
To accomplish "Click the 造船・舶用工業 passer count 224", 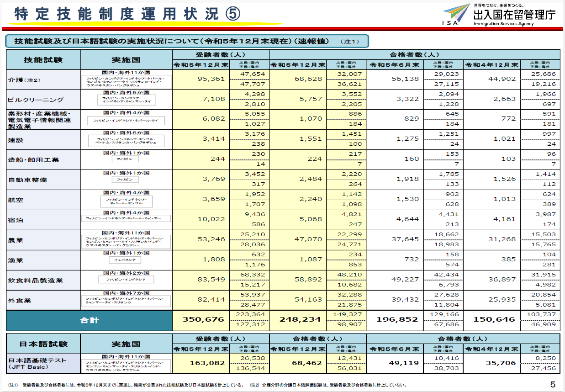I will [315, 159].
